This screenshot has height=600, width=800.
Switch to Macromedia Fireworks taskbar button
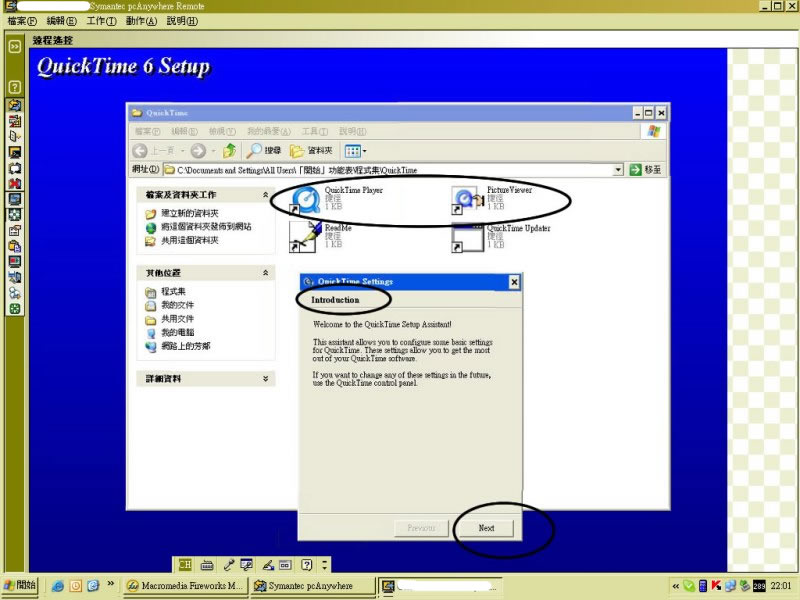pos(185,586)
